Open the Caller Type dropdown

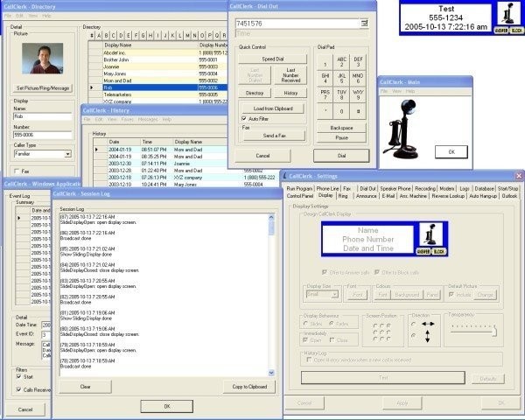(67, 154)
